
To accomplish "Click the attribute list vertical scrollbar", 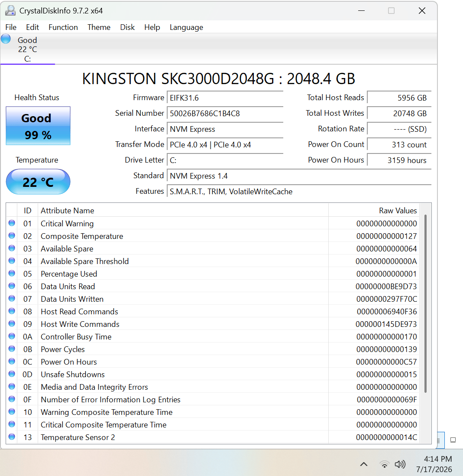I will [426, 303].
